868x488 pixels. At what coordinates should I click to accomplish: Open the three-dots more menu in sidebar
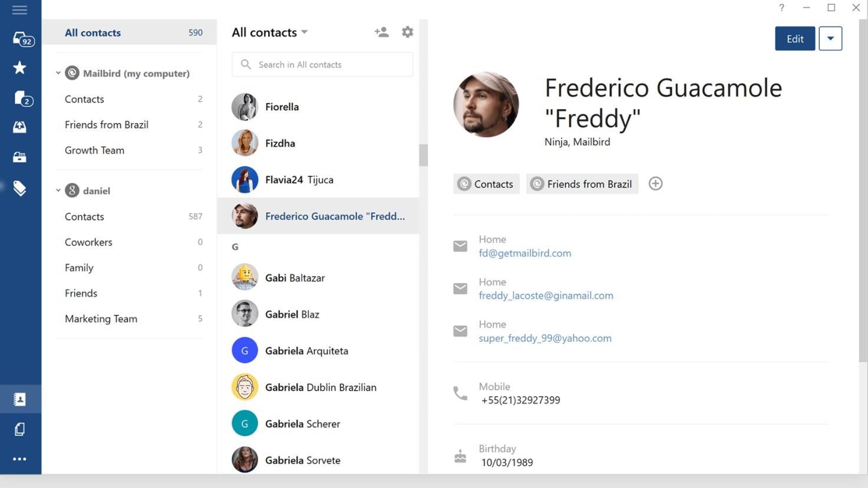point(19,459)
